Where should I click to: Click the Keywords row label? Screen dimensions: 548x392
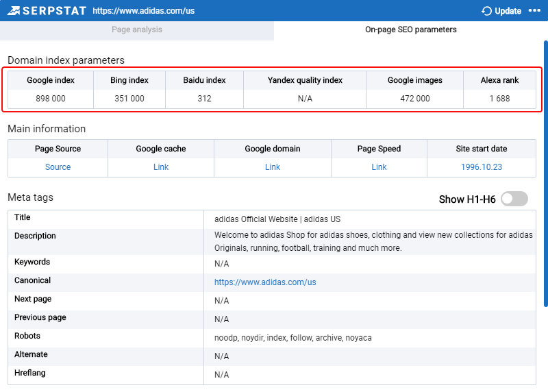coord(32,262)
